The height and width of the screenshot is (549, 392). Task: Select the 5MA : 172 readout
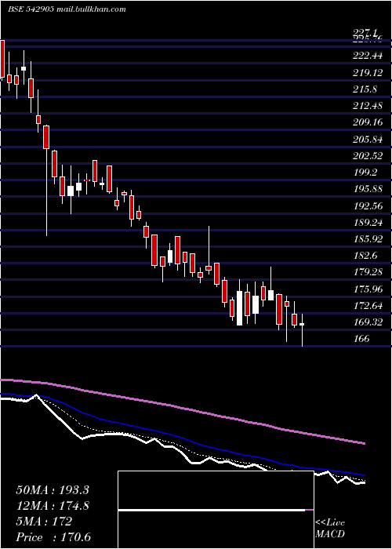(x=44, y=522)
